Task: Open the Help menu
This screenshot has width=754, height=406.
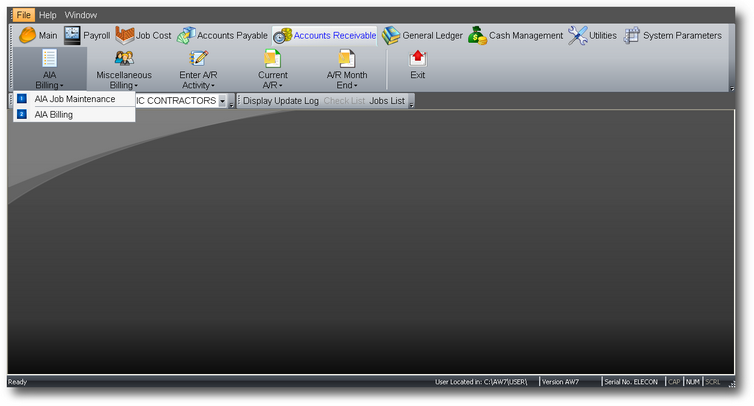Action: [48, 15]
